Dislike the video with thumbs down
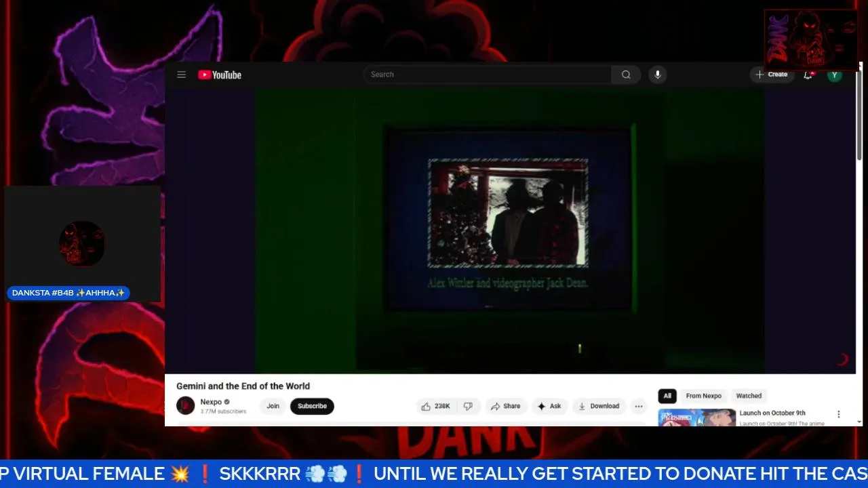 click(468, 406)
